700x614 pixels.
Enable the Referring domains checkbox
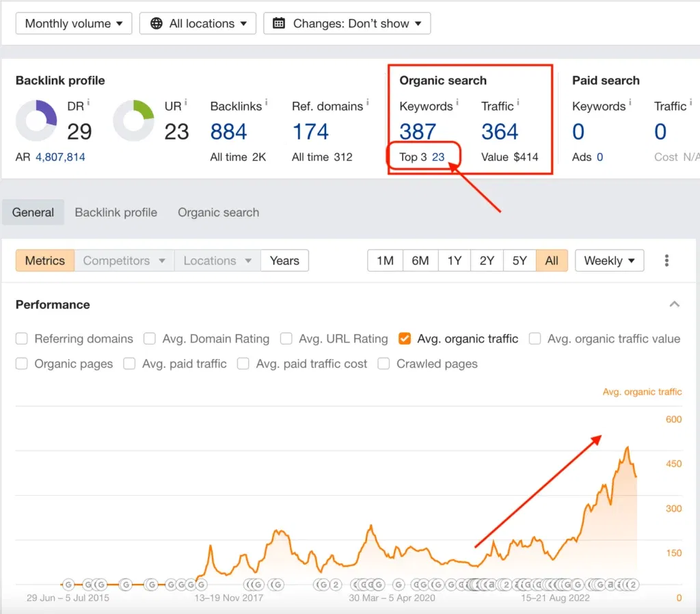click(x=21, y=338)
